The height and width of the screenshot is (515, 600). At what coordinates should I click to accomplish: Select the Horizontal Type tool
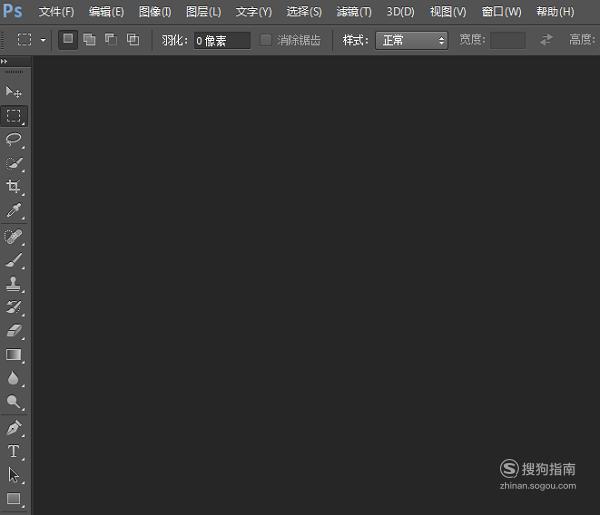click(x=14, y=451)
